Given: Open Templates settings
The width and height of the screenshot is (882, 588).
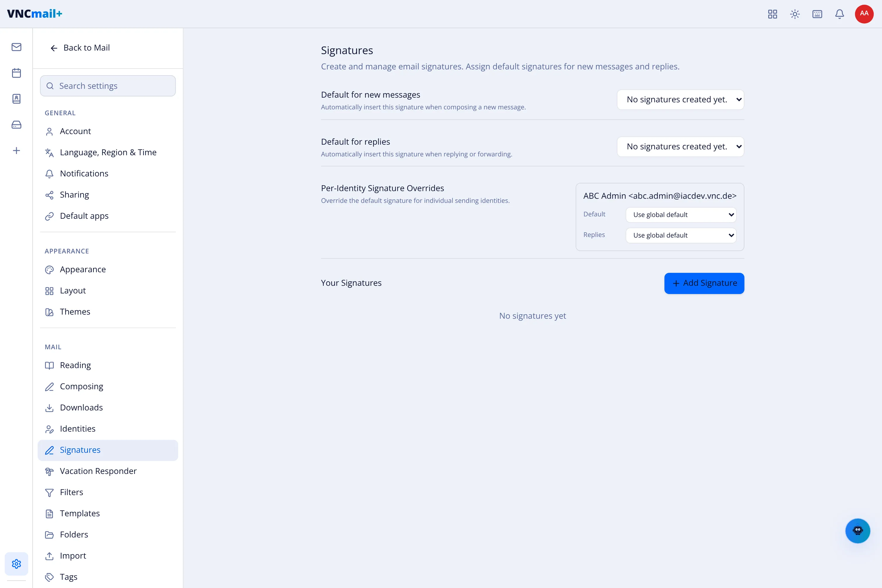Looking at the screenshot, I should coord(108,514).
